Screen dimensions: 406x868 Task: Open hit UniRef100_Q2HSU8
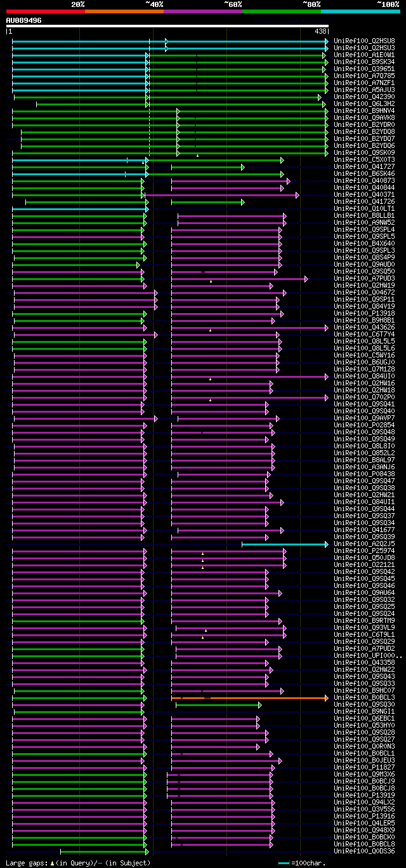(364, 41)
